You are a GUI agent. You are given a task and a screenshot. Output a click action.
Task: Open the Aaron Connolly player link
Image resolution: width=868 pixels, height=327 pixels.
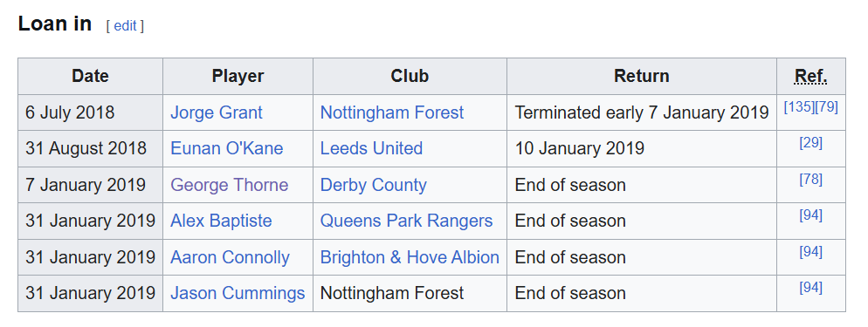[x=230, y=257]
